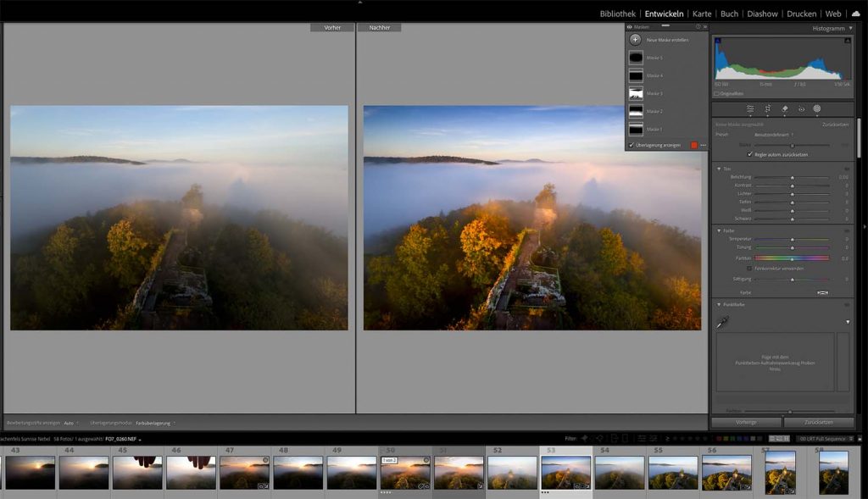Select the Crop overlay tool icon
This screenshot has height=499, width=868.
coord(767,109)
